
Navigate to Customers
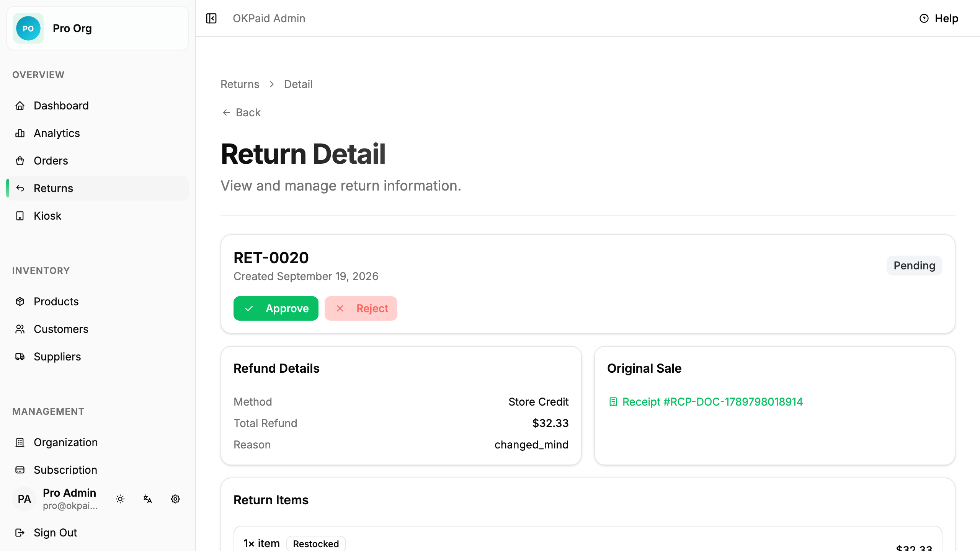point(98,329)
